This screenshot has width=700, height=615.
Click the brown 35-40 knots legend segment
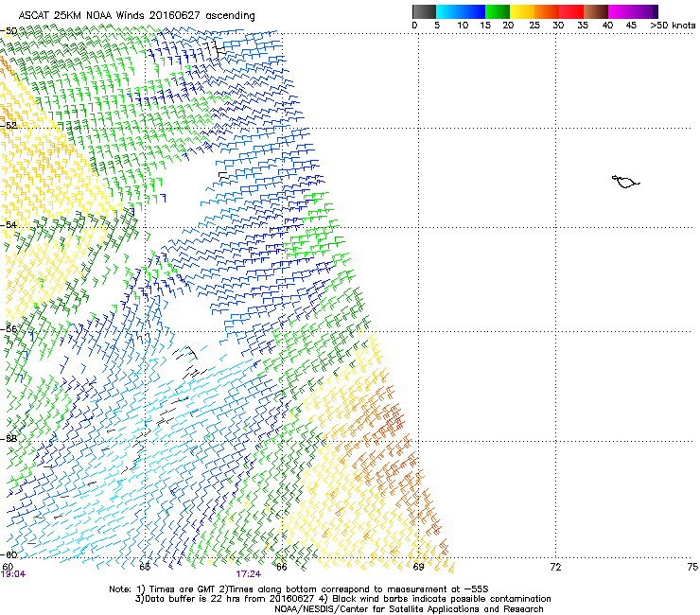coord(596,11)
